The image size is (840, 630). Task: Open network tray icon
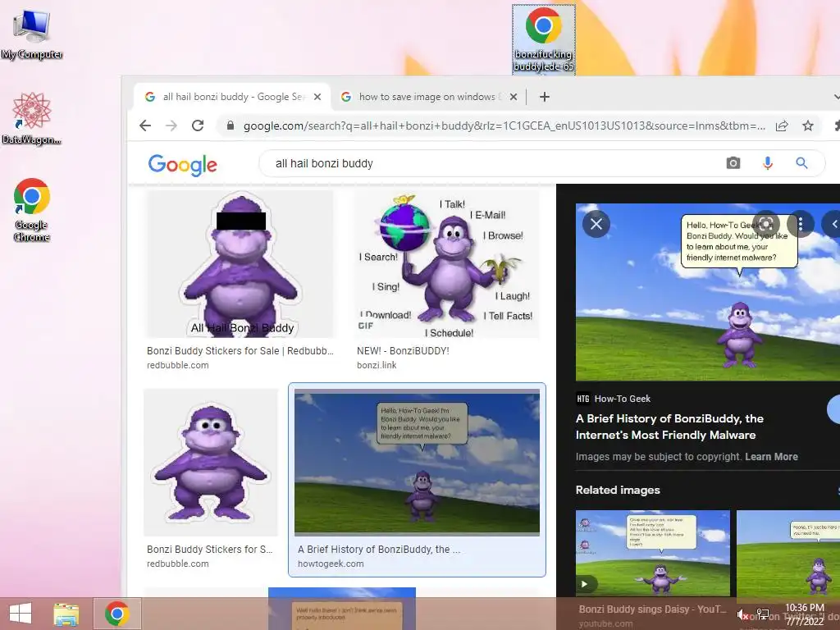763,614
